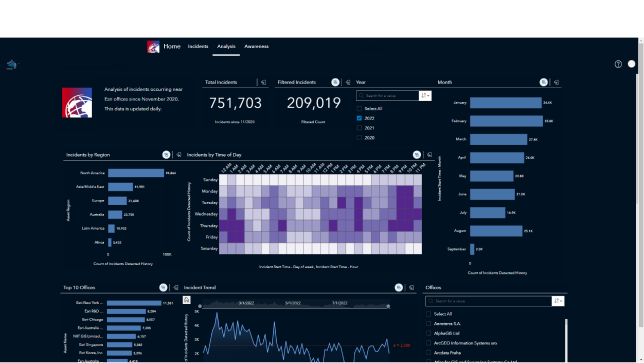Expand the Month chart widget
Image resolution: width=644 pixels, height=363 pixels.
click(557, 83)
